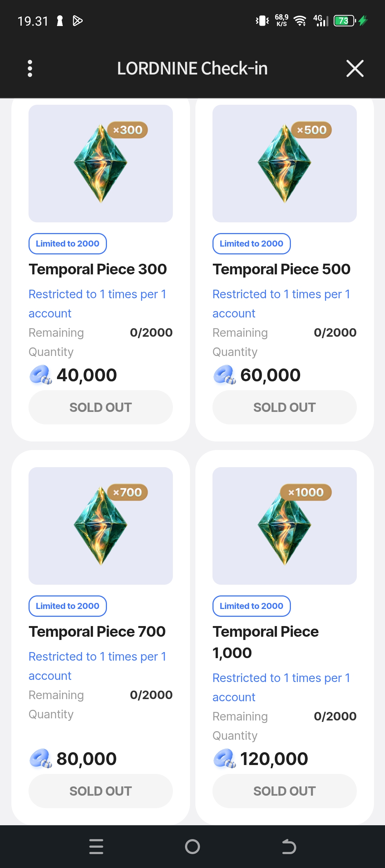This screenshot has width=385, height=868.
Task: Tap the coin icon beside 60,000
Action: (225, 375)
